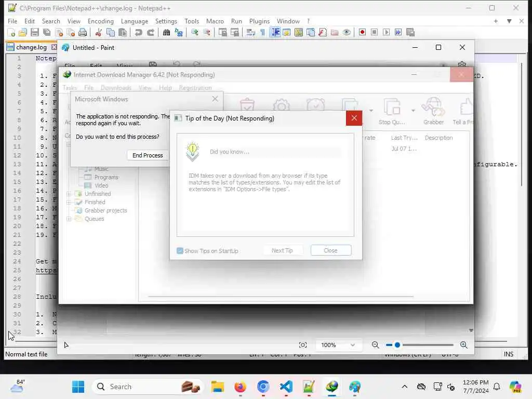Open dropdown arrow beside Stop Queue icon
This screenshot has width=532, height=399.
coord(413,111)
